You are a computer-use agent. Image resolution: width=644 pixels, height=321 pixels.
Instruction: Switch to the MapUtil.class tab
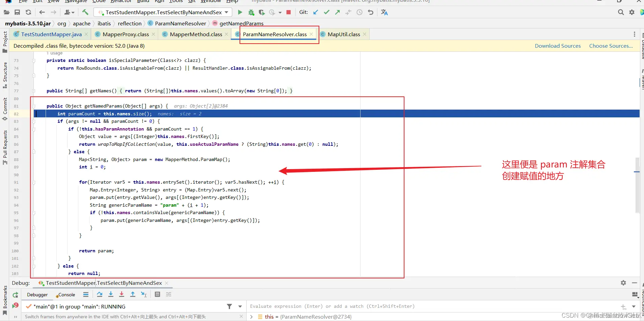(x=343, y=34)
